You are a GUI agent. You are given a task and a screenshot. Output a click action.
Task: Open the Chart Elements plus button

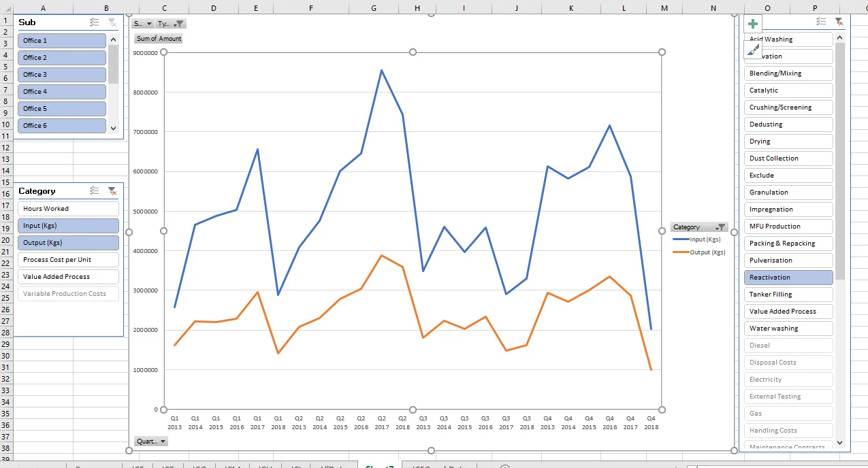pos(752,24)
